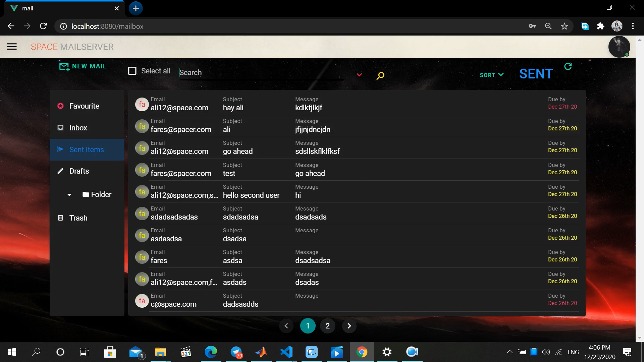
Task: Click the search magnifier icon
Action: (x=380, y=75)
